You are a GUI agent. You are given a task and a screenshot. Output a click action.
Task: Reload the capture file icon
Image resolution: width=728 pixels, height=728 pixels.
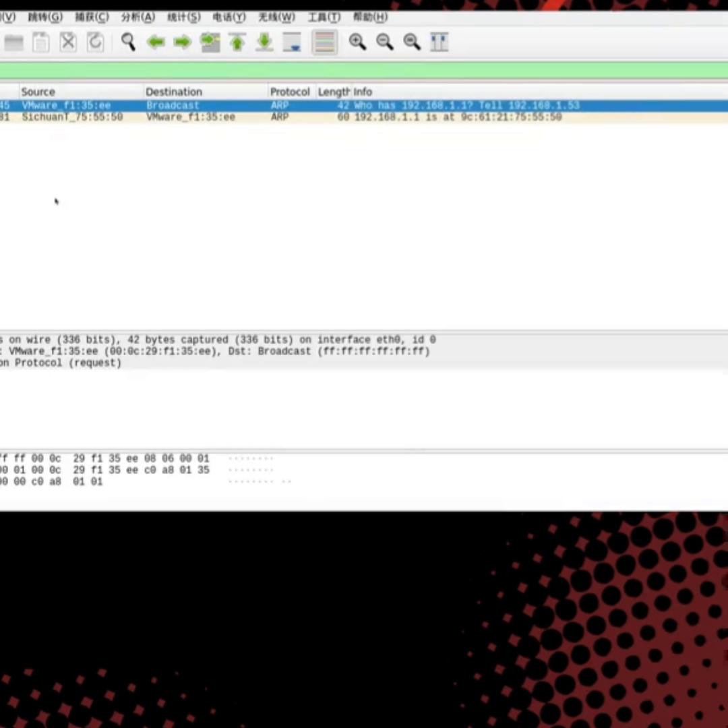coord(95,42)
